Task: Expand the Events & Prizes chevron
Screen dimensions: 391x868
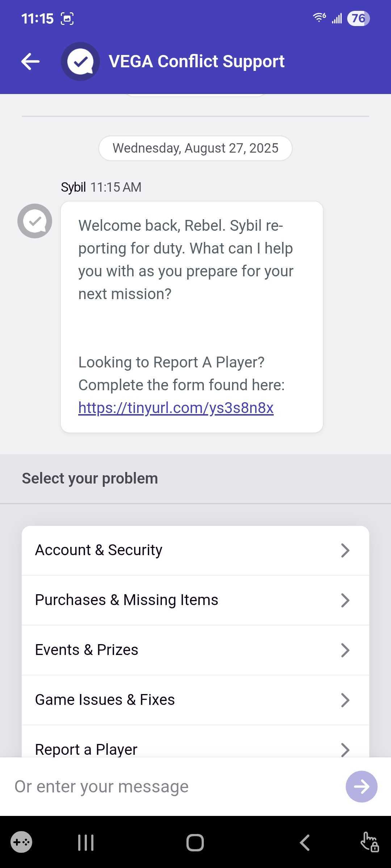Action: pos(345,650)
